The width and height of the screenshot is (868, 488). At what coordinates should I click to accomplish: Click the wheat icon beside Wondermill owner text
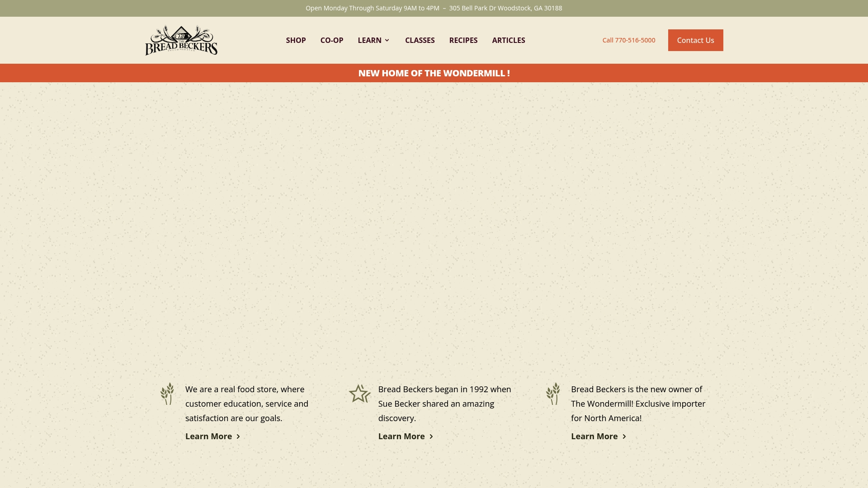coord(553,394)
